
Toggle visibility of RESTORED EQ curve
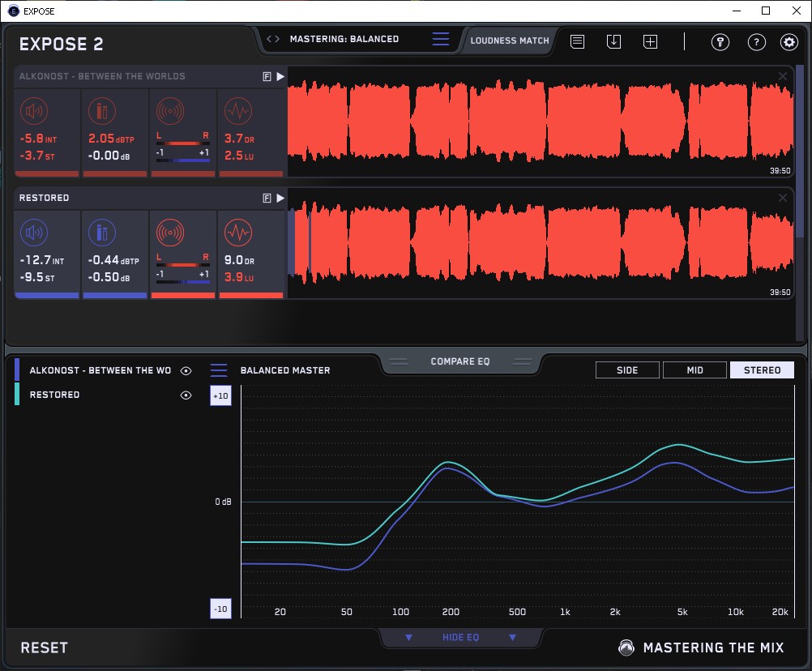click(186, 395)
